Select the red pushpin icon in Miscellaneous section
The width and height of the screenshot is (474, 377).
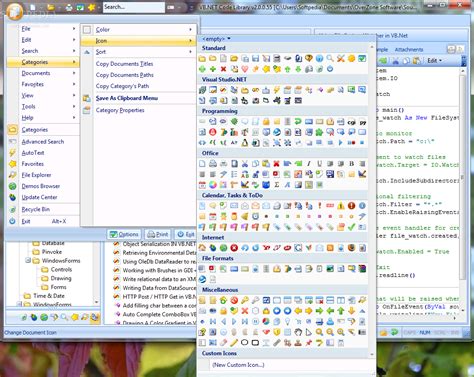click(x=309, y=343)
